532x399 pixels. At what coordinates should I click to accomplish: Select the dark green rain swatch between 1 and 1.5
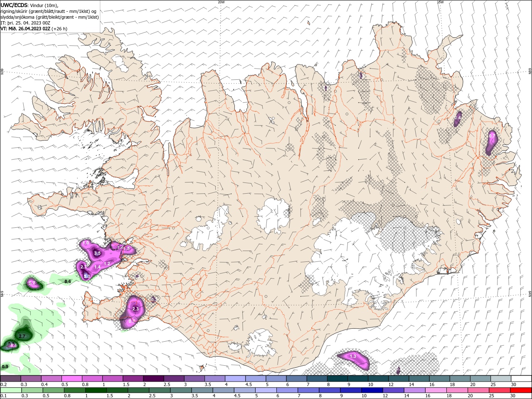pyautogui.click(x=96, y=390)
